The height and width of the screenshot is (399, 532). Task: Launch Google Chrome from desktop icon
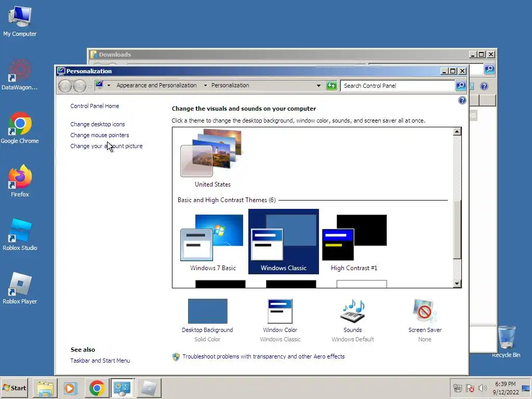[x=20, y=128]
